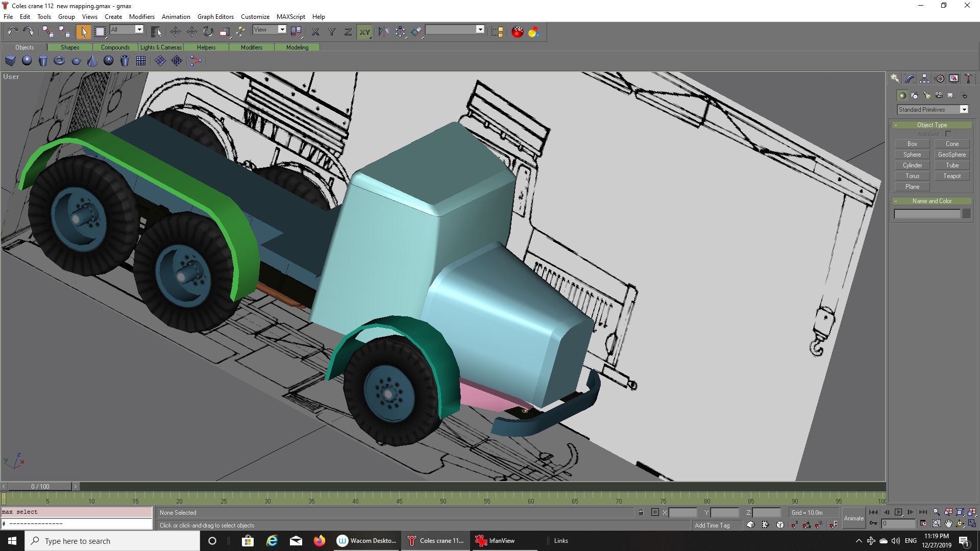Select the Cone primitive toolbar icon
This screenshot has height=551, width=980.
click(x=92, y=61)
